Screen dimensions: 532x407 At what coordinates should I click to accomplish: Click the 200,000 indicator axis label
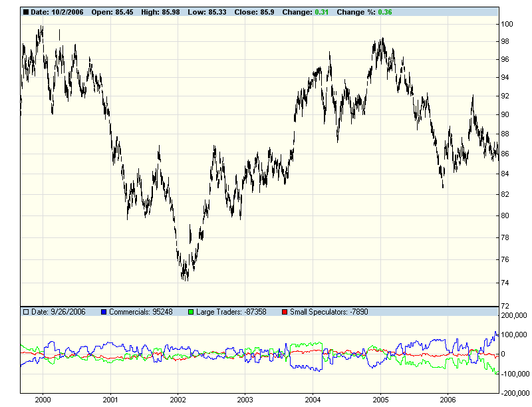[x=514, y=315]
